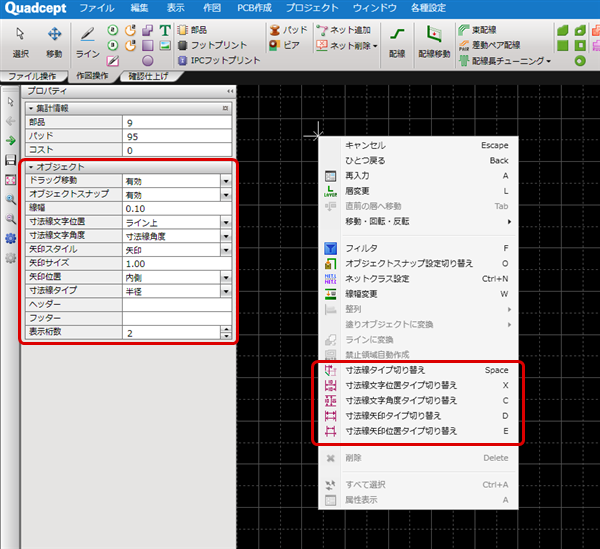Activate the 移動 move tool
Image resolution: width=600 pixels, height=549 pixels.
point(54,42)
